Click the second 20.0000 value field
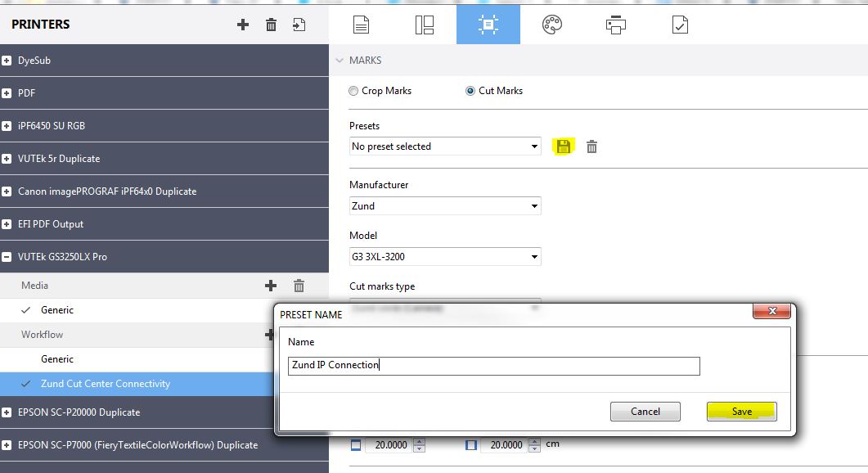Viewport: 868px width, 473px height. click(503, 444)
